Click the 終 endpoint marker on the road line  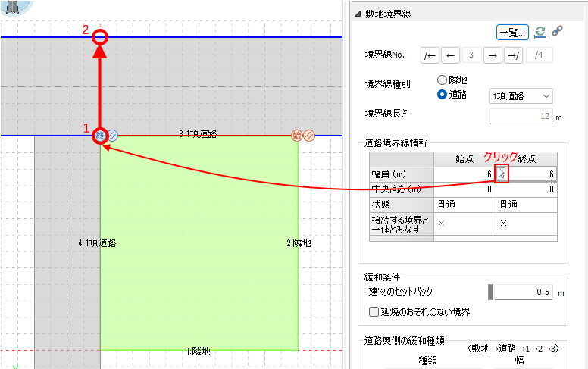100,136
